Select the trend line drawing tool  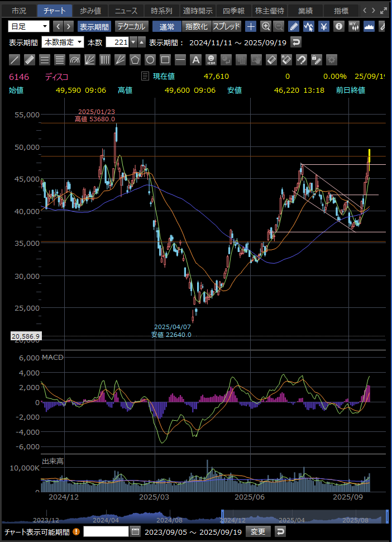(15, 60)
